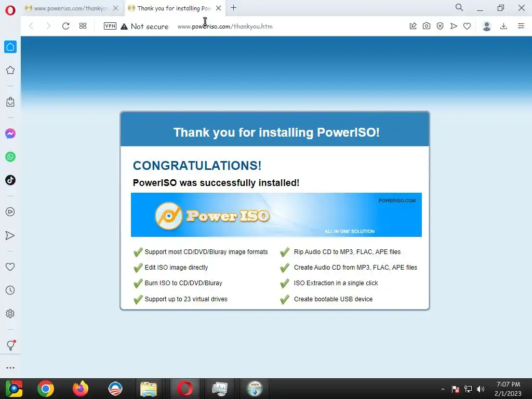Image resolution: width=532 pixels, height=399 pixels.
Task: Open the Start button on the taskbar
Action: [x=14, y=389]
